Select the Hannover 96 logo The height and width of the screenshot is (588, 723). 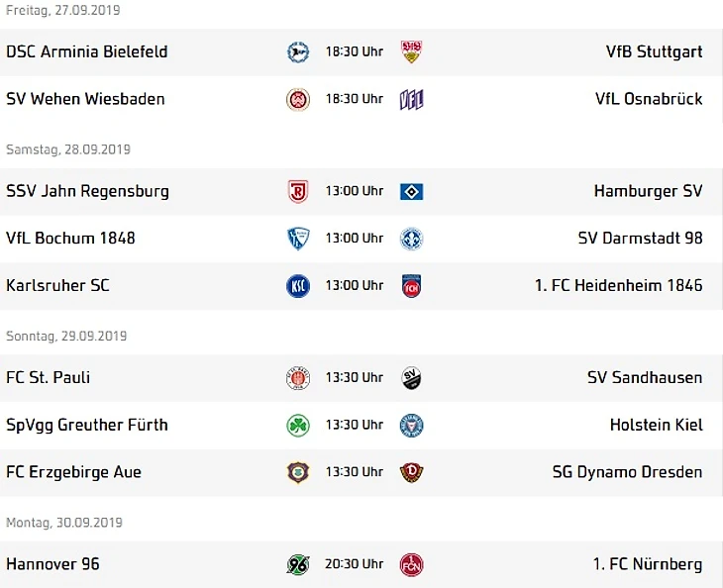[298, 564]
